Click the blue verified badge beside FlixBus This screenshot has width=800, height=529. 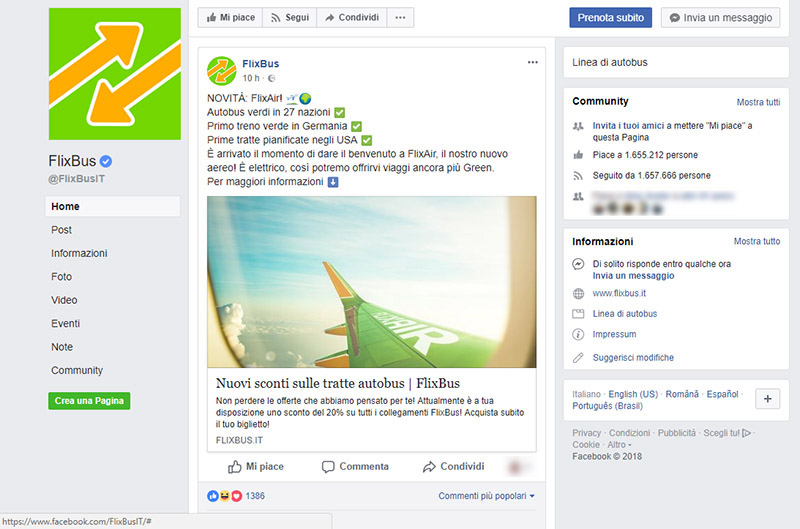click(x=106, y=161)
